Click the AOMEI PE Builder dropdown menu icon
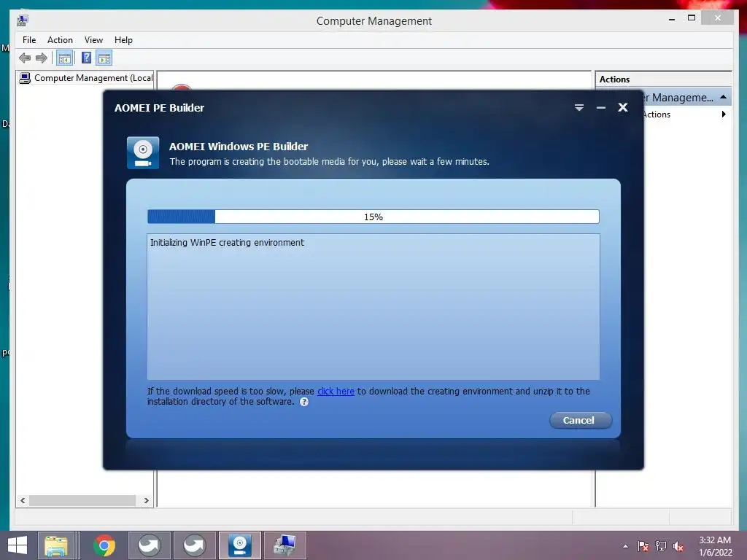Image resolution: width=747 pixels, height=560 pixels. [578, 108]
